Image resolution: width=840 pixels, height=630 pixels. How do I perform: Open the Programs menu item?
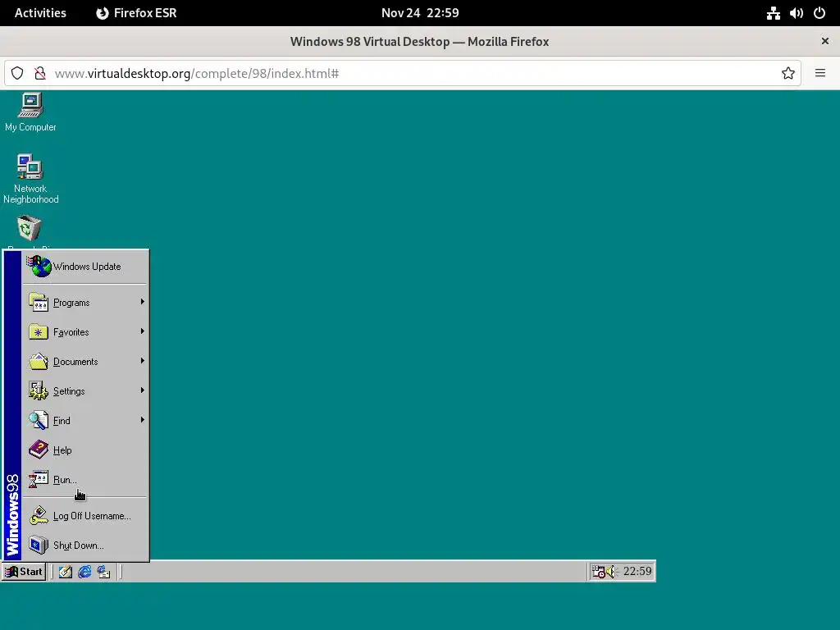click(x=85, y=303)
